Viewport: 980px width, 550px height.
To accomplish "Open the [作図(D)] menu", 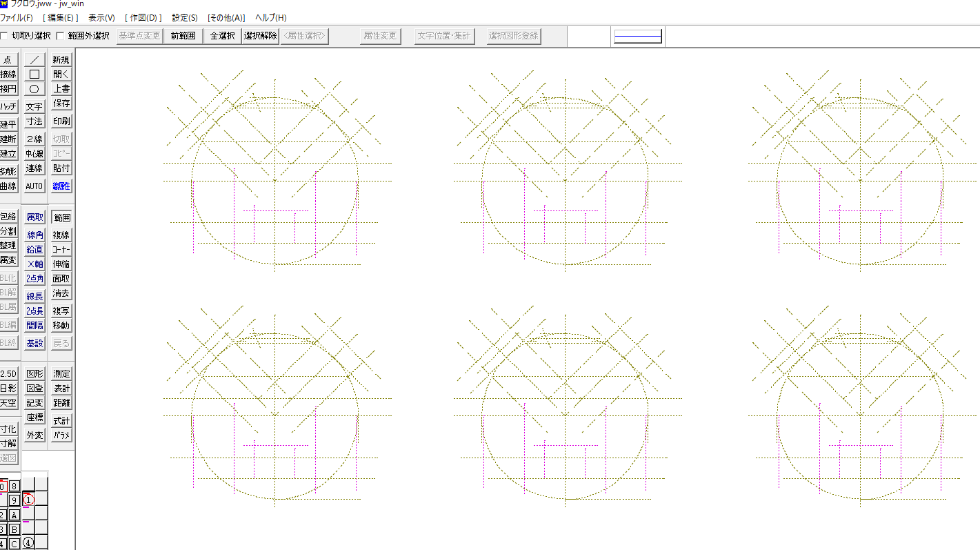I will 143,17.
